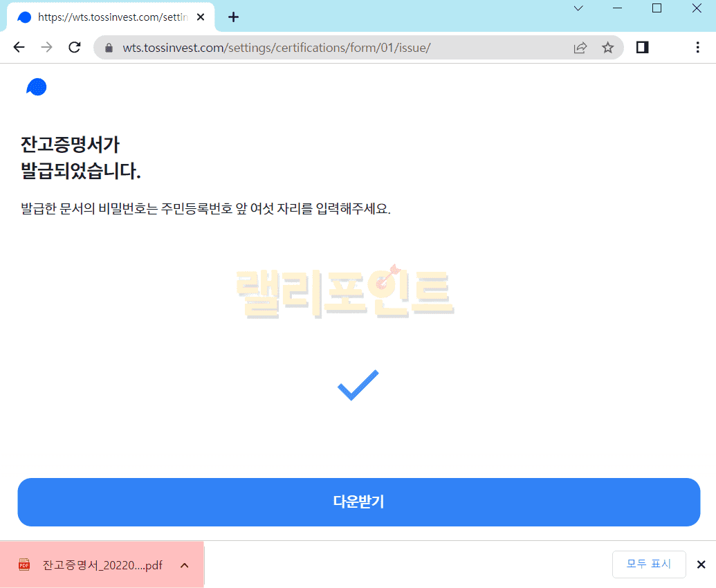Image resolution: width=716 pixels, height=588 pixels.
Task: Maximize the browser window
Action: [x=657, y=8]
